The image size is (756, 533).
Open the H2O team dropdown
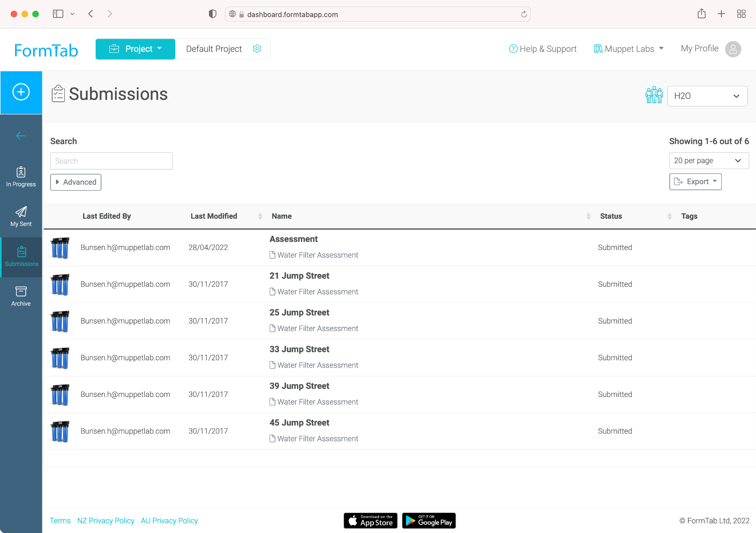[707, 96]
